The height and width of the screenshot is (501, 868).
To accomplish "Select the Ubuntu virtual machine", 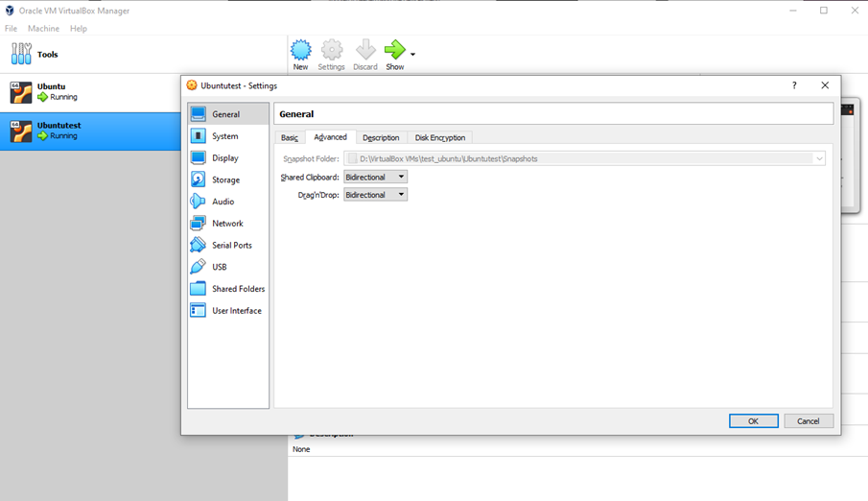I will click(90, 92).
